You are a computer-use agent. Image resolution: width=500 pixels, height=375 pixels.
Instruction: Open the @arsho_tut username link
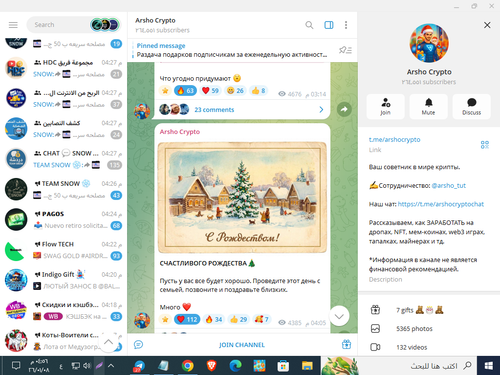pyautogui.click(x=448, y=186)
